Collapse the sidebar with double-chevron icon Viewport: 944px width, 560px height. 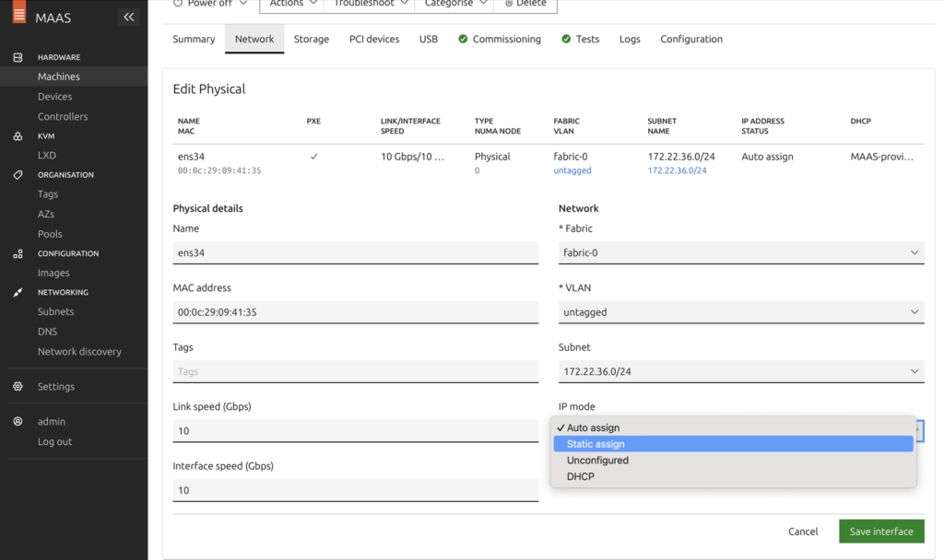129,17
